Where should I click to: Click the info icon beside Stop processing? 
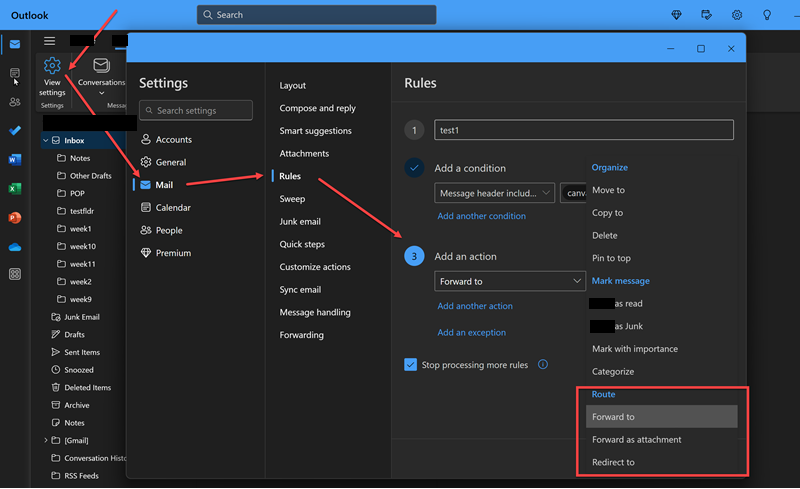(543, 364)
